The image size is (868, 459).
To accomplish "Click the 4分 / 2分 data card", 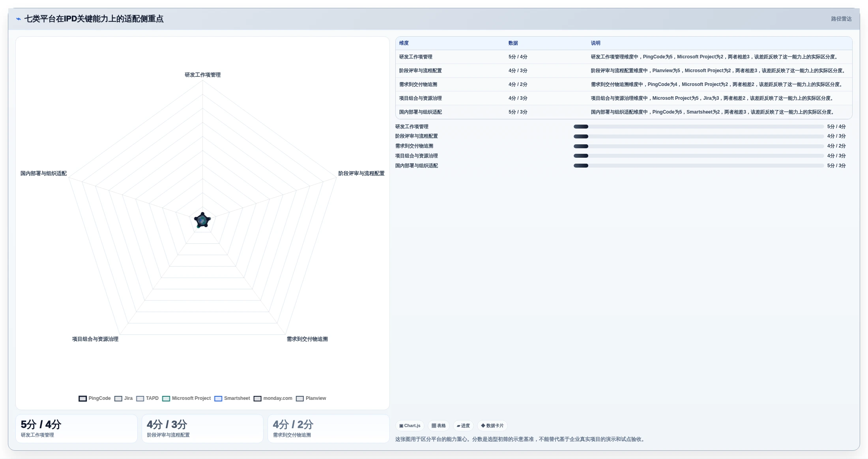I will click(x=329, y=429).
